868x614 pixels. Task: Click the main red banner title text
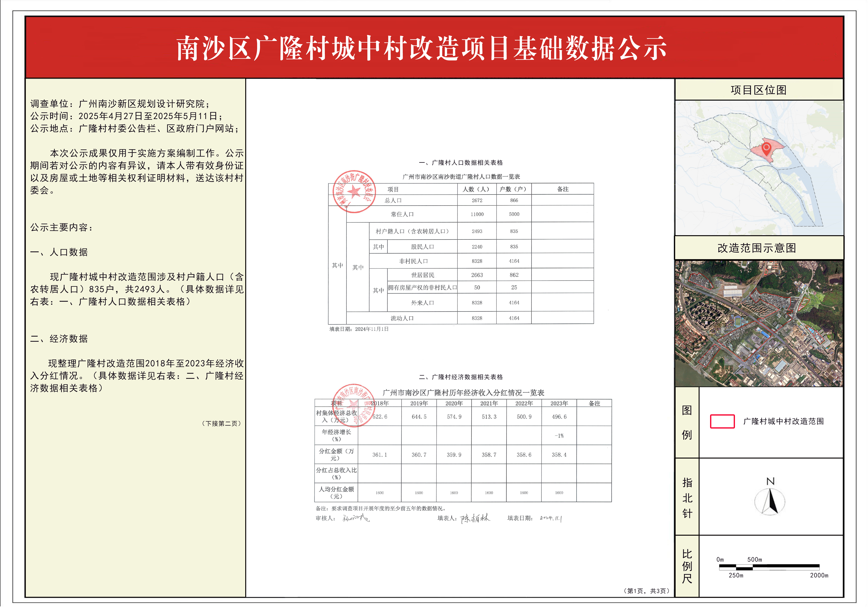(422, 48)
